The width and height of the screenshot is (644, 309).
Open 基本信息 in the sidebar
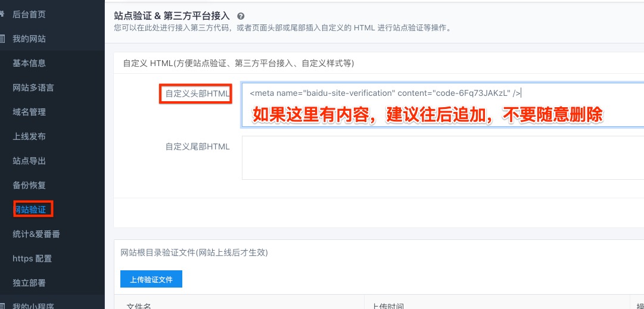click(x=29, y=63)
